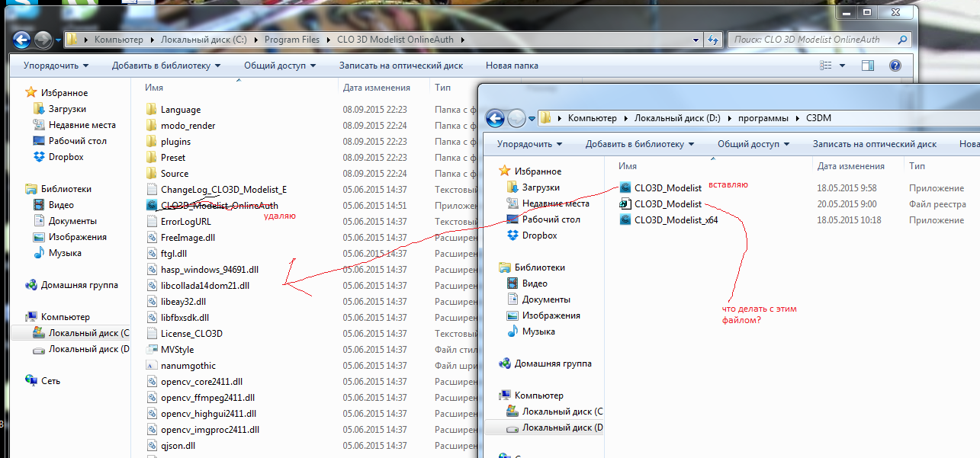Image resolution: width=980 pixels, height=458 pixels.
Task: Click refresh button next to Program Files address bar
Action: pyautogui.click(x=713, y=40)
